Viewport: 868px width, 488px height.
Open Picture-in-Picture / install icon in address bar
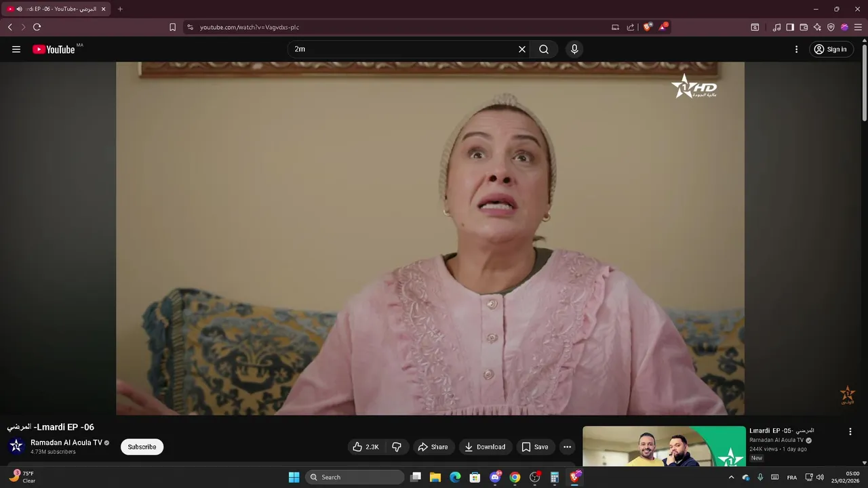point(615,27)
